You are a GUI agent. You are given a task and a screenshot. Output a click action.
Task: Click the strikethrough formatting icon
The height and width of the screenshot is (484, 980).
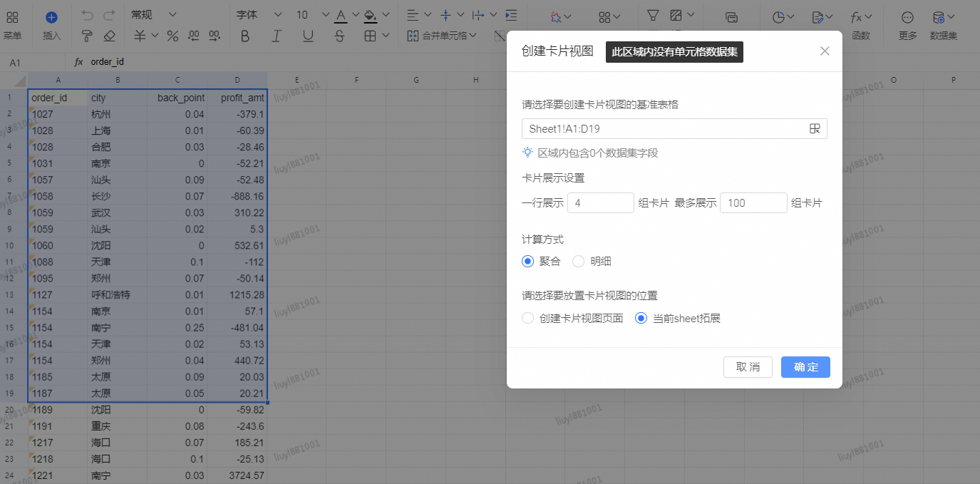pyautogui.click(x=339, y=36)
